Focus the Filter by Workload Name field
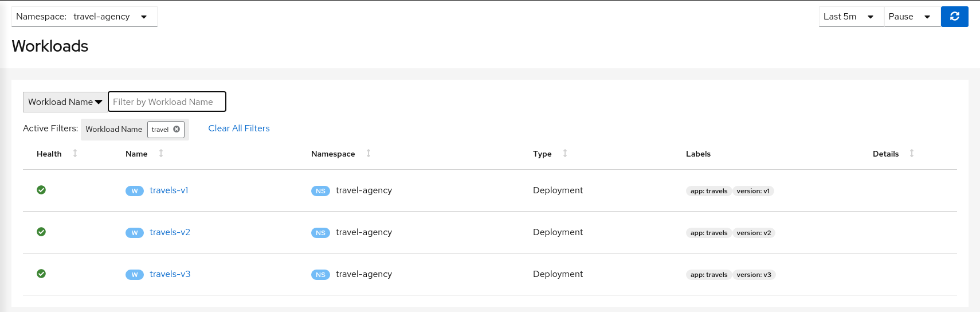The image size is (980, 312). pos(167,102)
